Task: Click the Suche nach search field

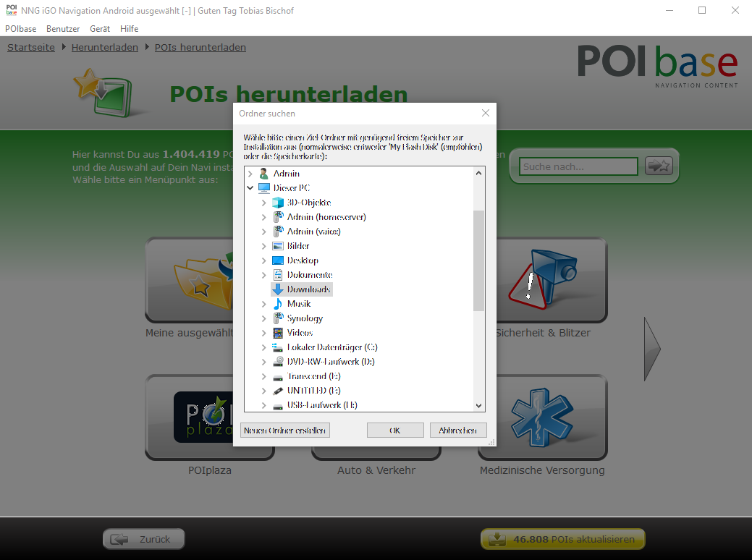Action: click(x=578, y=166)
